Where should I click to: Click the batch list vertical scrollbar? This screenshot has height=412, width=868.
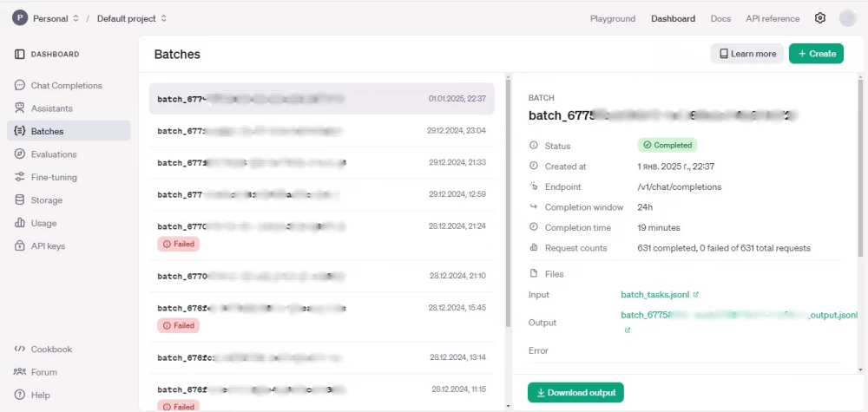[508, 202]
